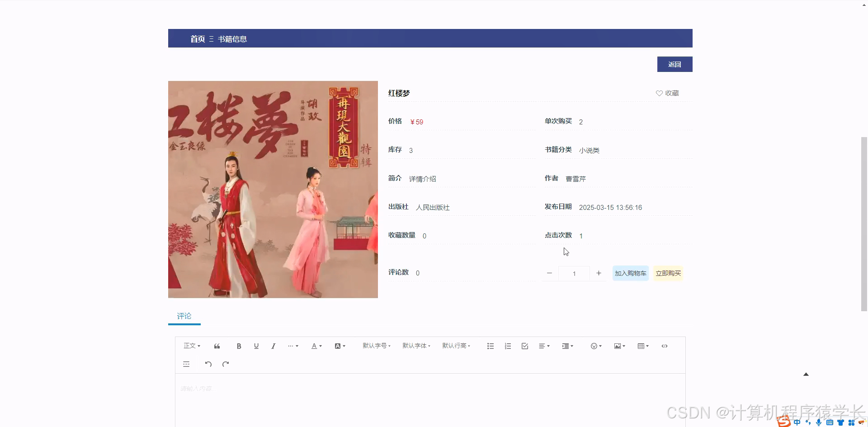
Task: Insert a blockquote in the editor
Action: 217,346
